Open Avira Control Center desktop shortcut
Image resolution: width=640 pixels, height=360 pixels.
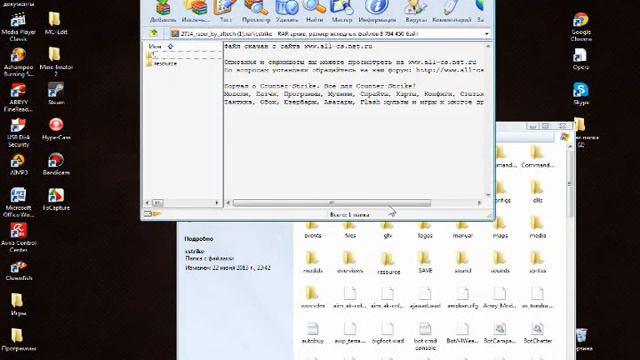pos(18,238)
